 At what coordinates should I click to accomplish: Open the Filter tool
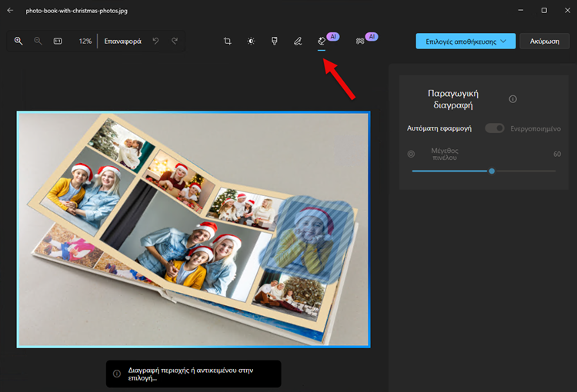point(275,41)
